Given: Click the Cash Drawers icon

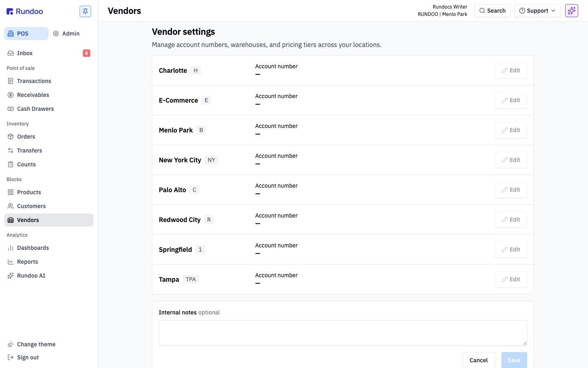Looking at the screenshot, I should click(x=11, y=109).
